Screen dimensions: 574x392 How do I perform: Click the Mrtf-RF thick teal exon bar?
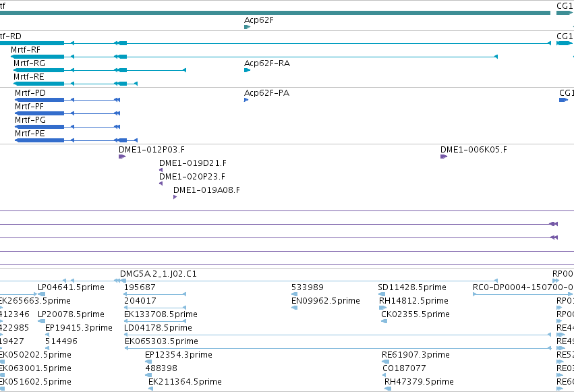37,57
